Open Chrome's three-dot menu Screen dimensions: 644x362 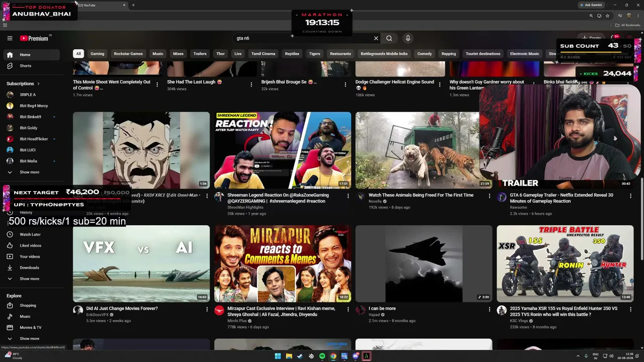638,16
